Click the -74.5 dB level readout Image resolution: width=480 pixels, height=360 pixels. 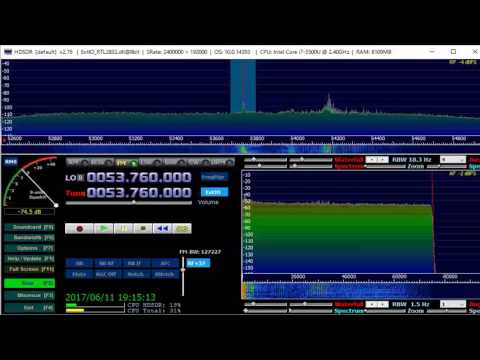coord(30,212)
